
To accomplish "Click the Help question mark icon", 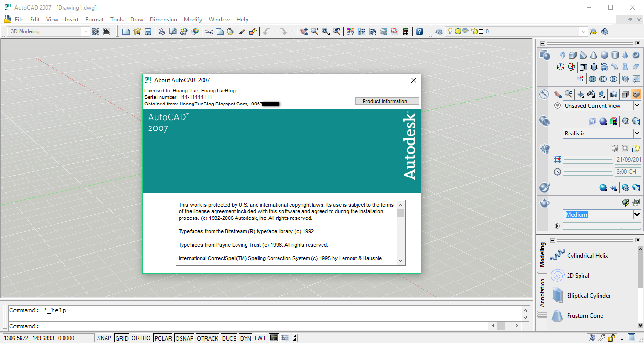I will coord(419,31).
